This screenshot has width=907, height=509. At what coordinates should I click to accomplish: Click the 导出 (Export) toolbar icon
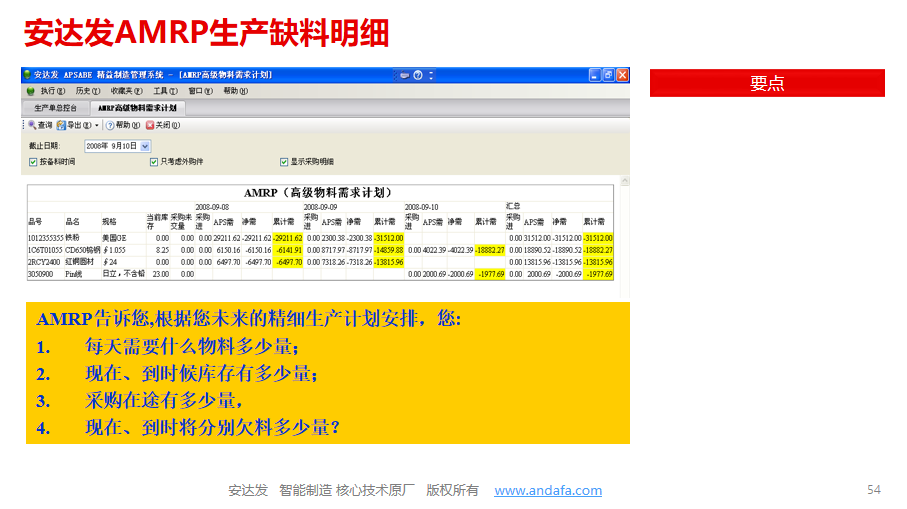61,125
